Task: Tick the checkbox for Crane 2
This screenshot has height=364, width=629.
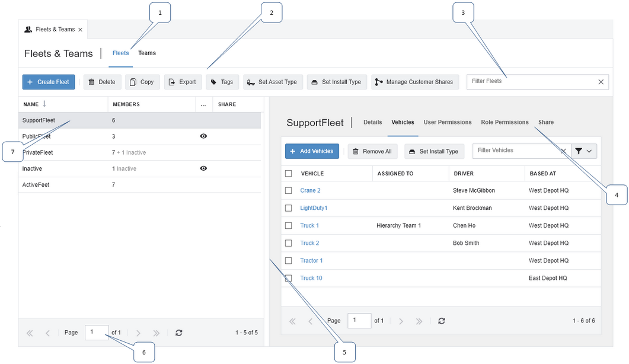Action: tap(289, 191)
